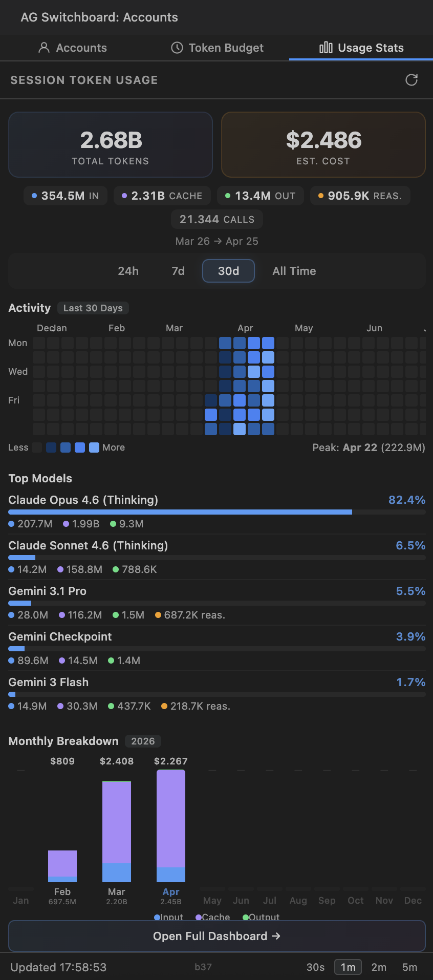
Task: Click the April bar in Monthly Breakdown
Action: [171, 826]
